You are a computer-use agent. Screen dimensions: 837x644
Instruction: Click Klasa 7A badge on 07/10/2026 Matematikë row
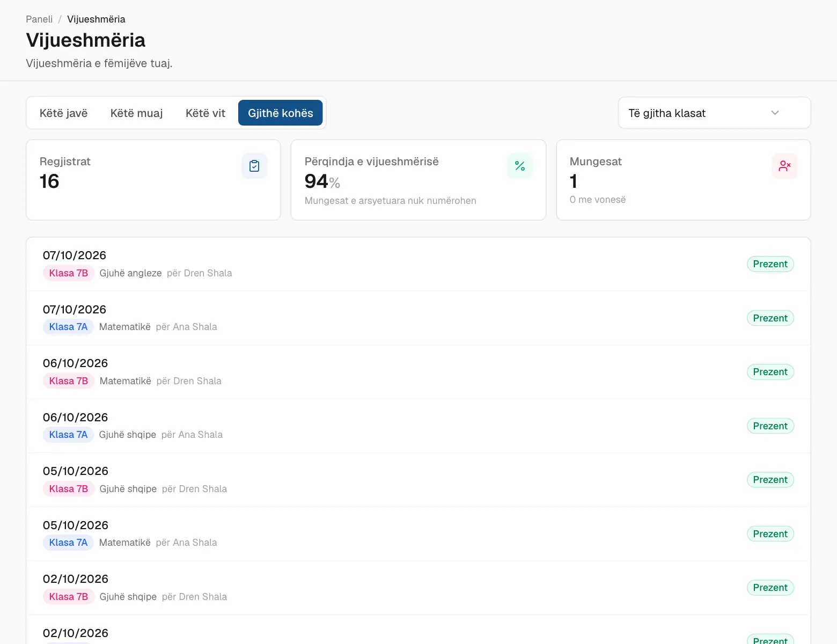pyautogui.click(x=68, y=327)
